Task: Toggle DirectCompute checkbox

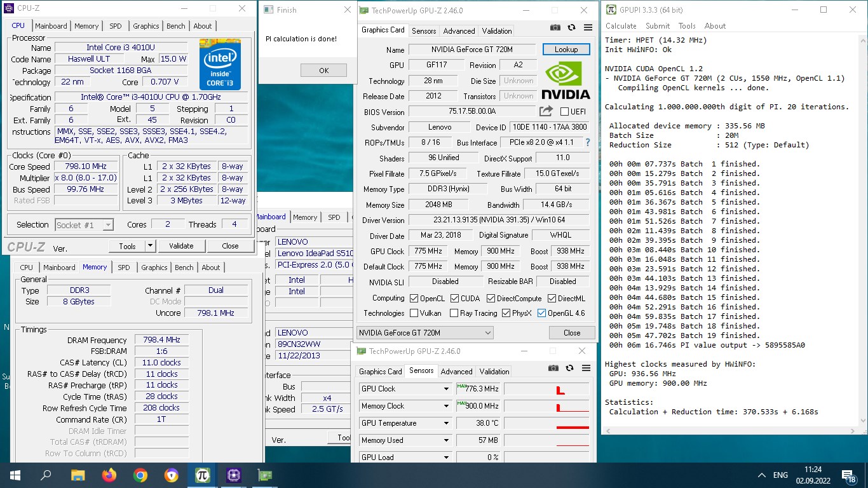Action: [491, 298]
